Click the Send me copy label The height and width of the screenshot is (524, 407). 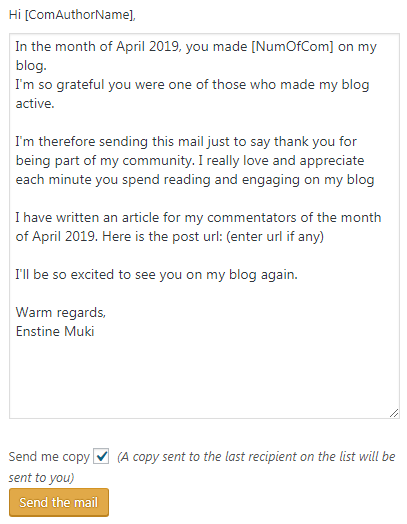[49, 457]
